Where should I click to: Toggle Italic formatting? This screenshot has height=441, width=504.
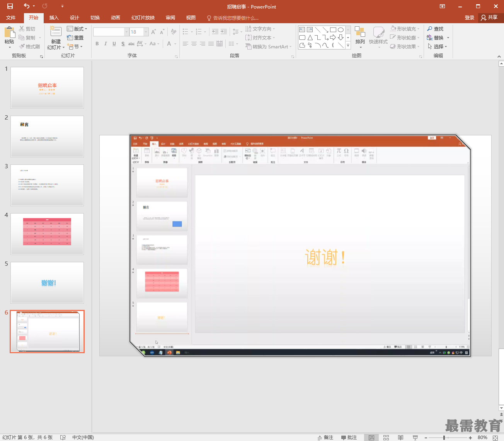[106, 44]
